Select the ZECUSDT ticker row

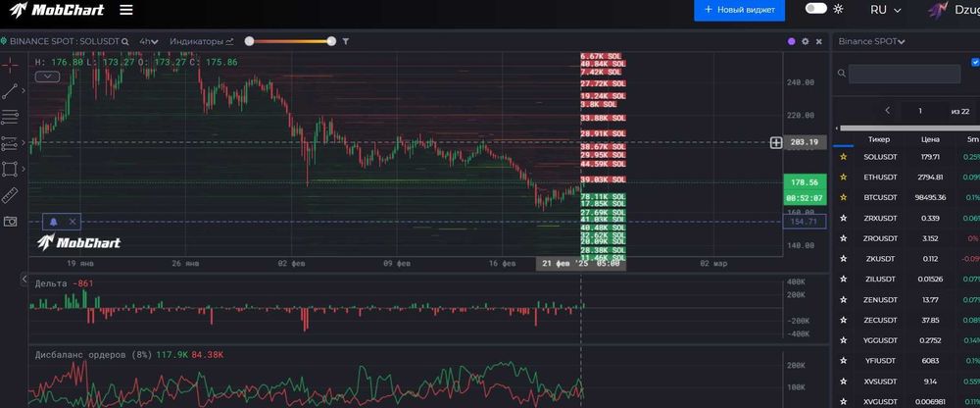pos(906,320)
